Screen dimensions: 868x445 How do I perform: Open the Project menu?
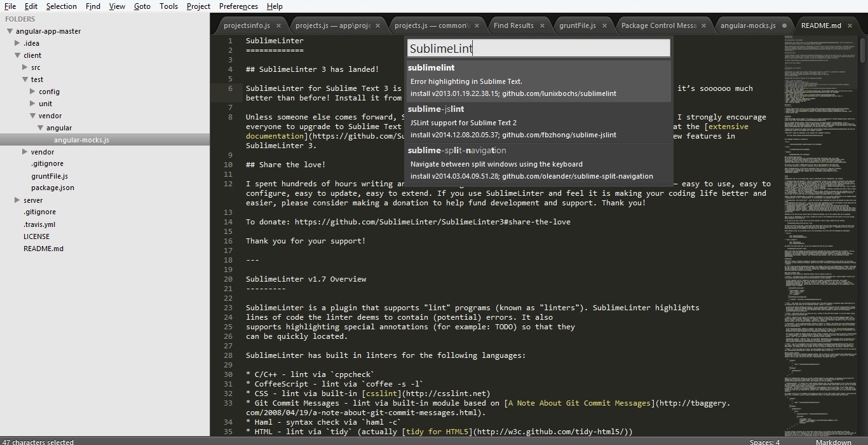pyautogui.click(x=198, y=6)
